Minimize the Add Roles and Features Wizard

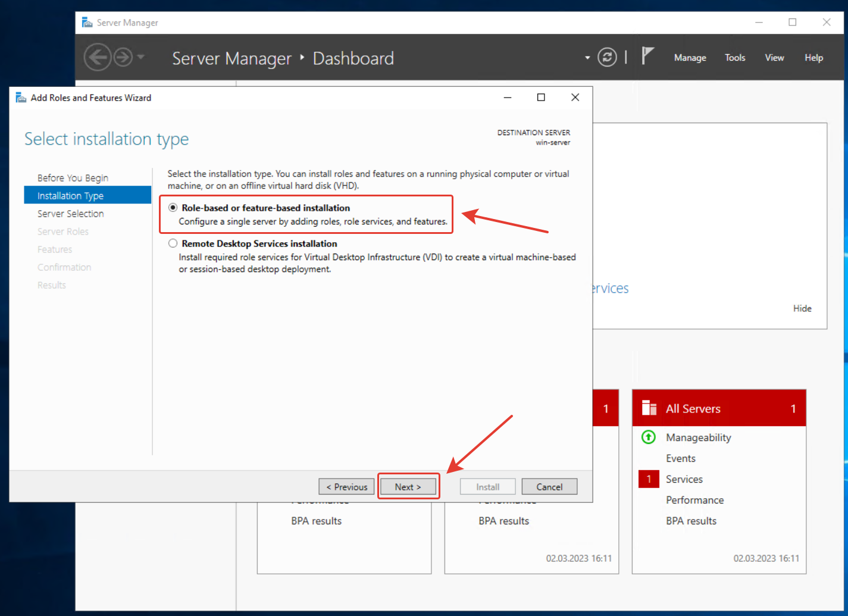[508, 98]
